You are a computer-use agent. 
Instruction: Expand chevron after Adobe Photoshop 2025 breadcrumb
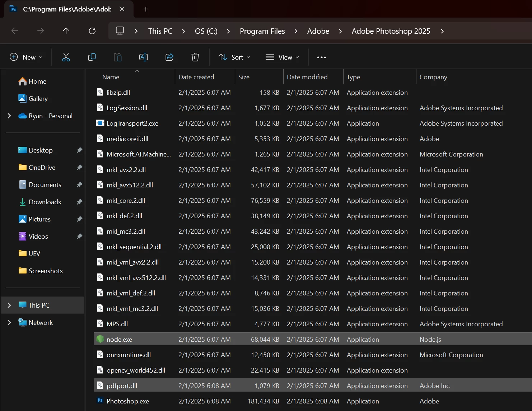[x=442, y=31]
